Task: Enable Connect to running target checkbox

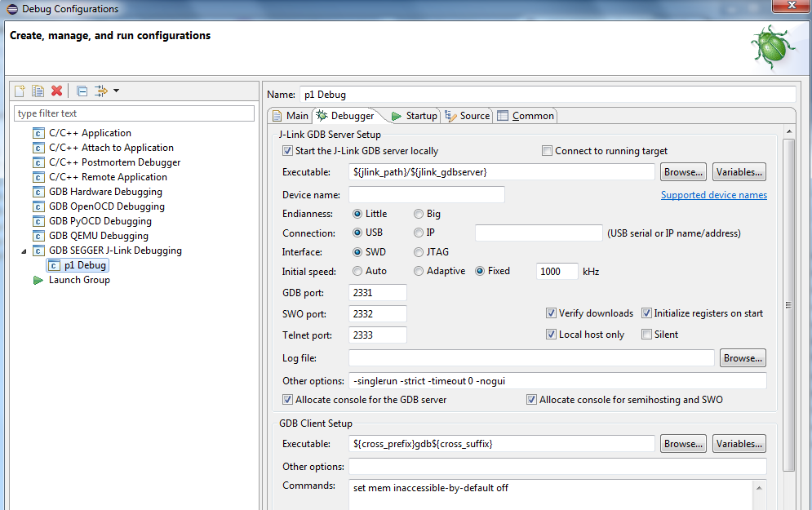Action: click(547, 151)
